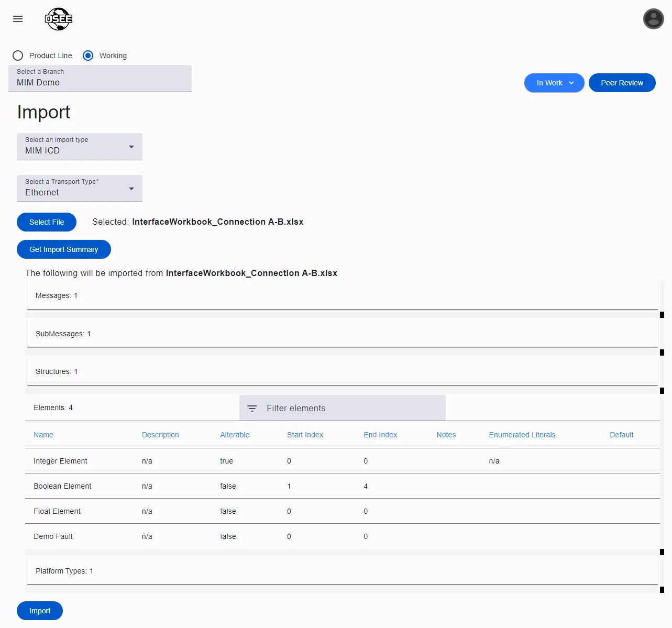This screenshot has width=672, height=628.
Task: Click the Peer Review button
Action: [x=622, y=83]
